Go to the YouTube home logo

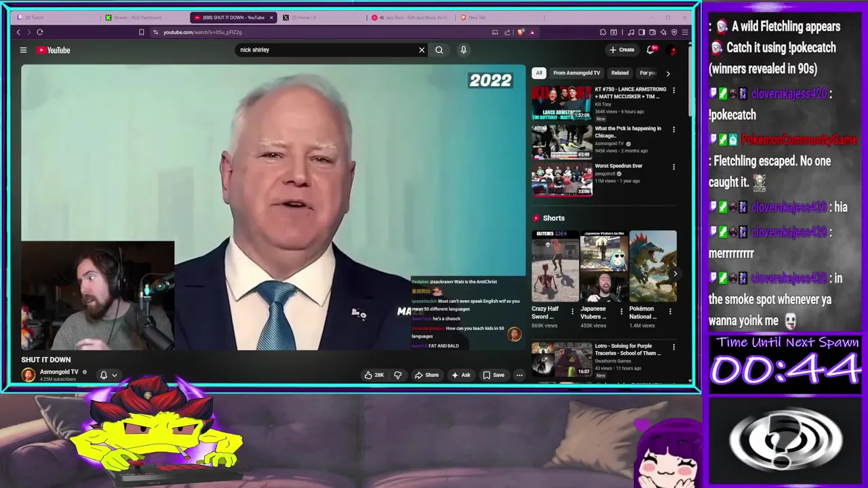point(54,49)
